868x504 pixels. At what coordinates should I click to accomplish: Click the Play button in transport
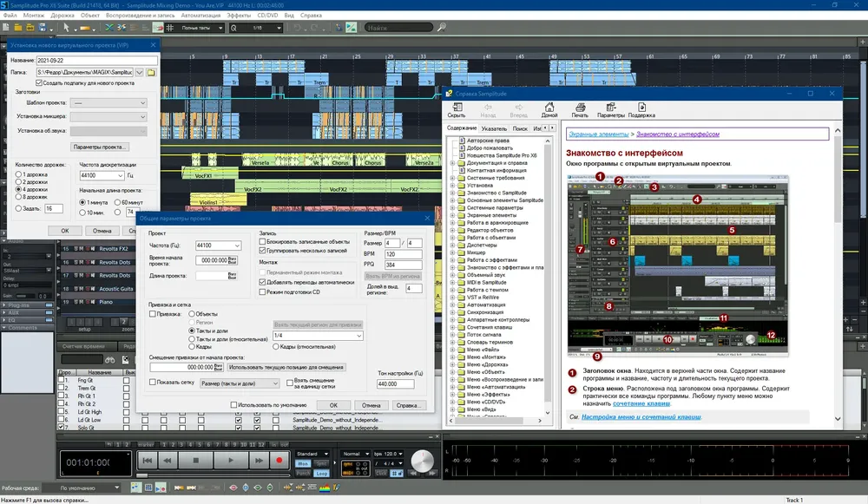pyautogui.click(x=231, y=461)
